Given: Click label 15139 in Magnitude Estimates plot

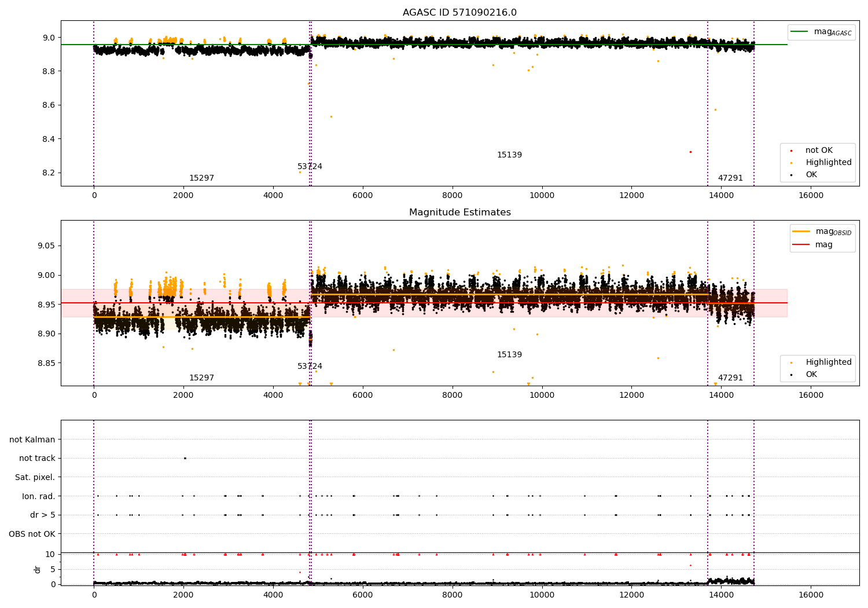Looking at the screenshot, I should pyautogui.click(x=509, y=355).
